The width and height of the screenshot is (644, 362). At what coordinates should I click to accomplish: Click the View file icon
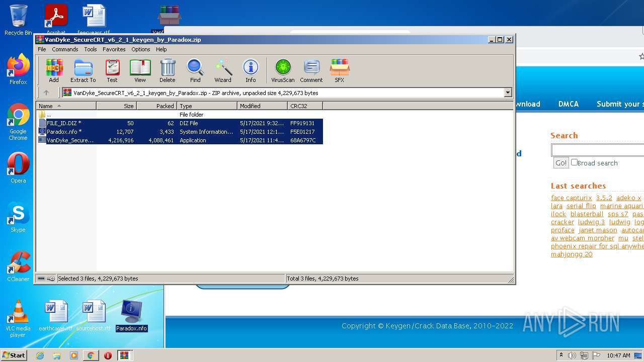(140, 70)
